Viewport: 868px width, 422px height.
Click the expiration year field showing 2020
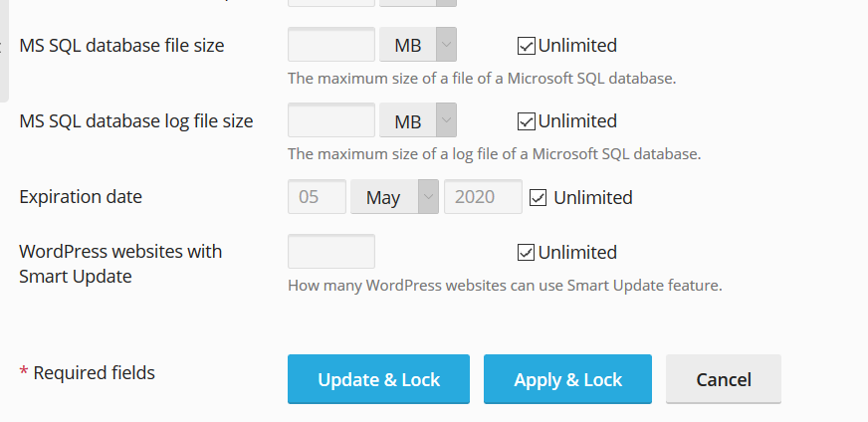483,197
